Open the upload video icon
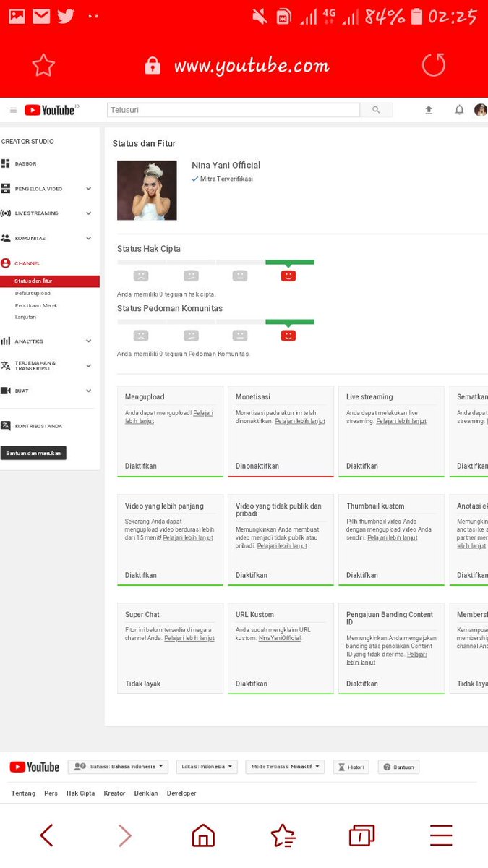This screenshot has height=868, width=488. click(429, 110)
